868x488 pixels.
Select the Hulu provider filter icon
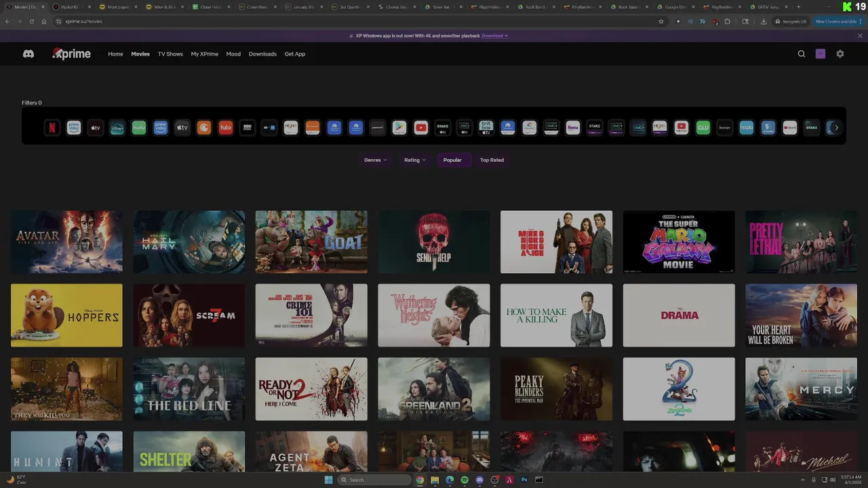(139, 127)
